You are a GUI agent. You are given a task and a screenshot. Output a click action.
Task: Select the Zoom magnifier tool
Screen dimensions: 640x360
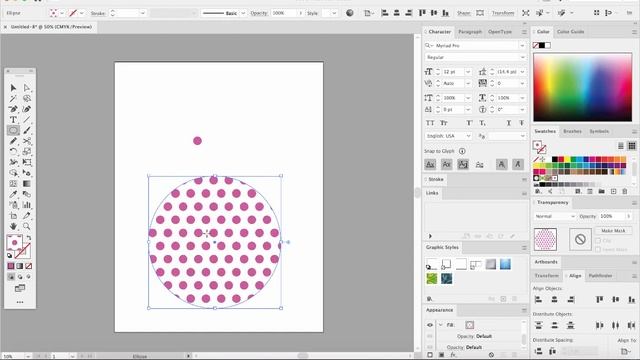coord(27,226)
